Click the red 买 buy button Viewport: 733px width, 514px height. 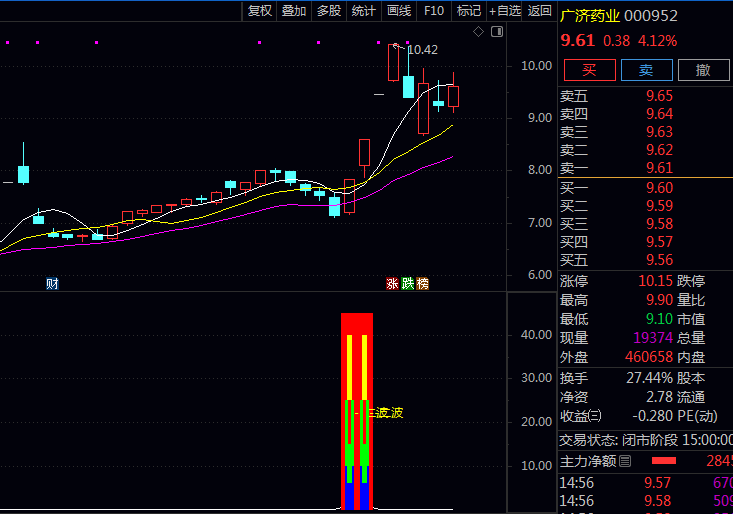point(589,70)
